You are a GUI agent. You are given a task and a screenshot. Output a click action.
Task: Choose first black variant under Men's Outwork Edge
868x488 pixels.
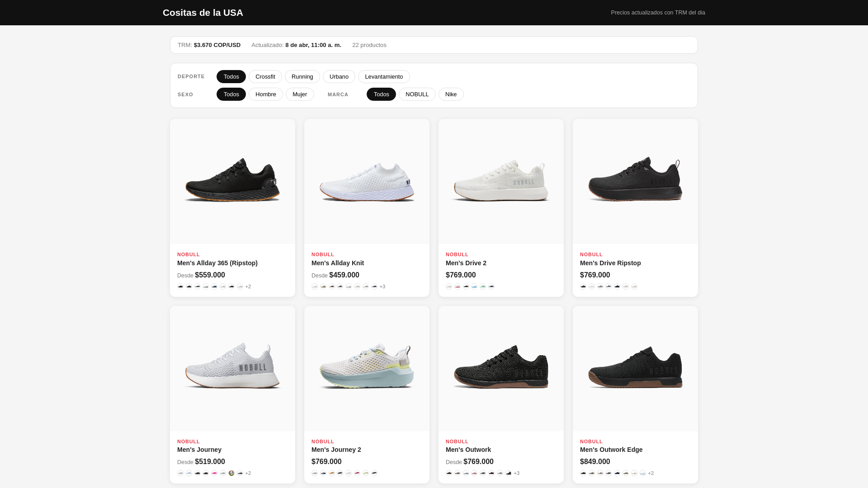click(583, 473)
